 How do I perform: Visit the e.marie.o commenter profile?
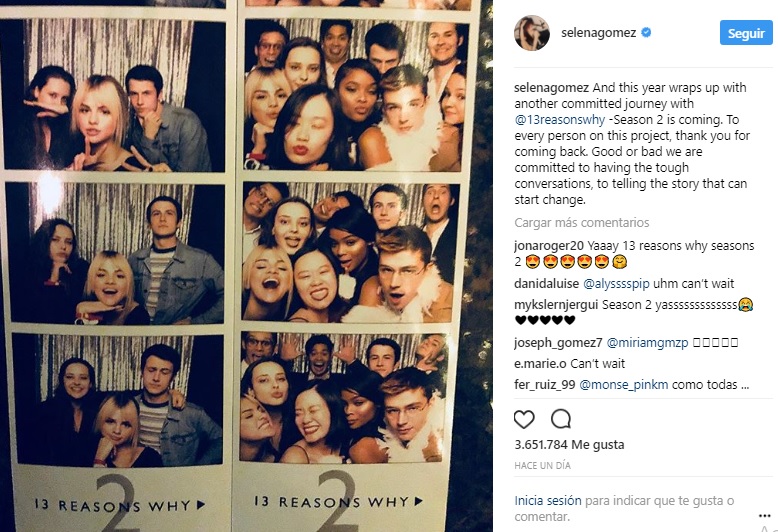[540, 364]
